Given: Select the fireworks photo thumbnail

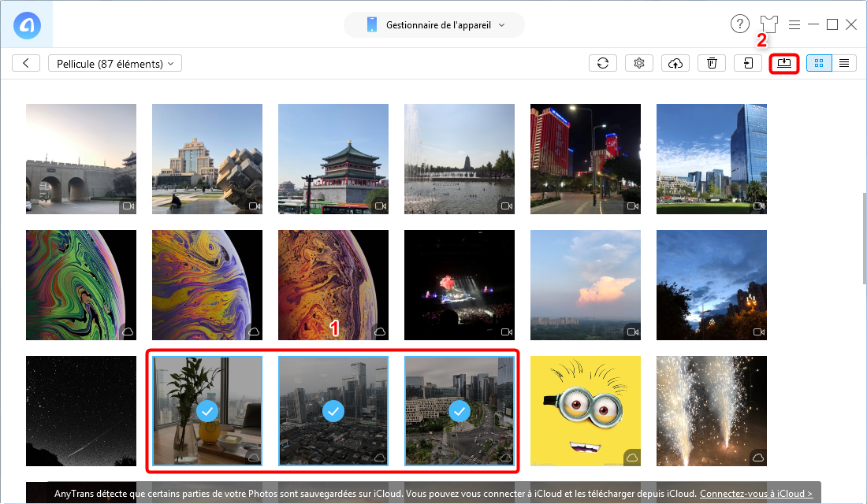Looking at the screenshot, I should (x=711, y=410).
